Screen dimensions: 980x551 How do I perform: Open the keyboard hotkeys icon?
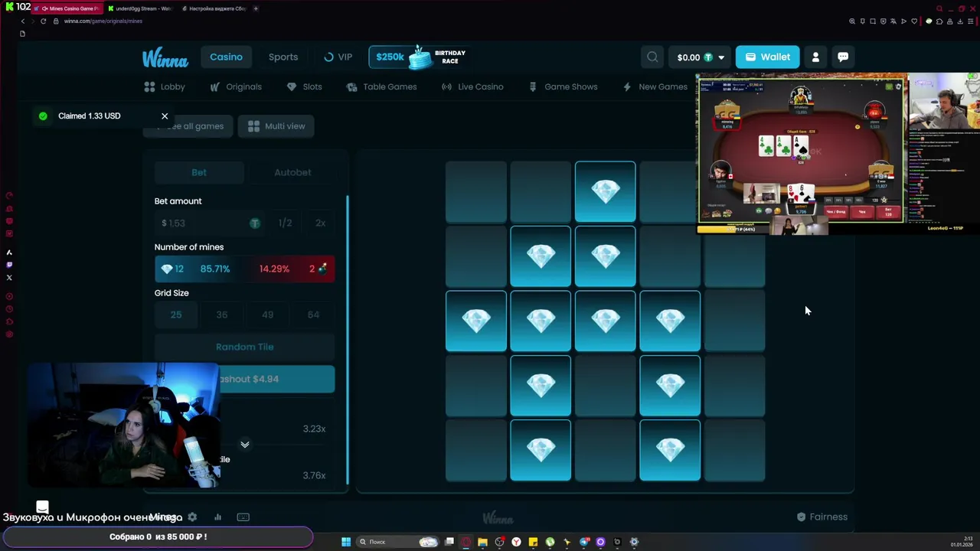click(x=243, y=517)
